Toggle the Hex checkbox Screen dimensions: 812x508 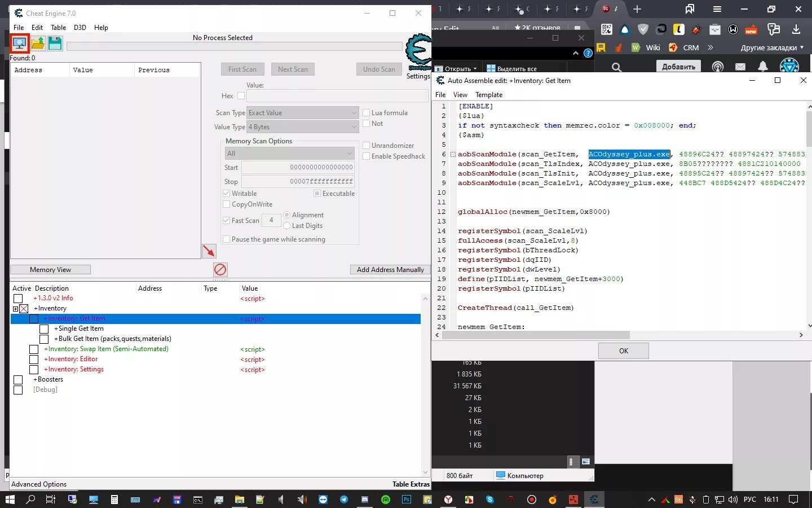241,96
